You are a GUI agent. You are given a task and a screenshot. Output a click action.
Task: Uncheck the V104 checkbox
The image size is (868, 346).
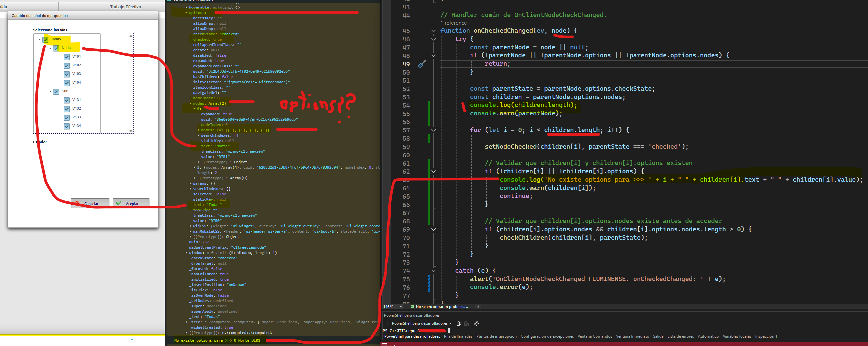click(x=67, y=83)
